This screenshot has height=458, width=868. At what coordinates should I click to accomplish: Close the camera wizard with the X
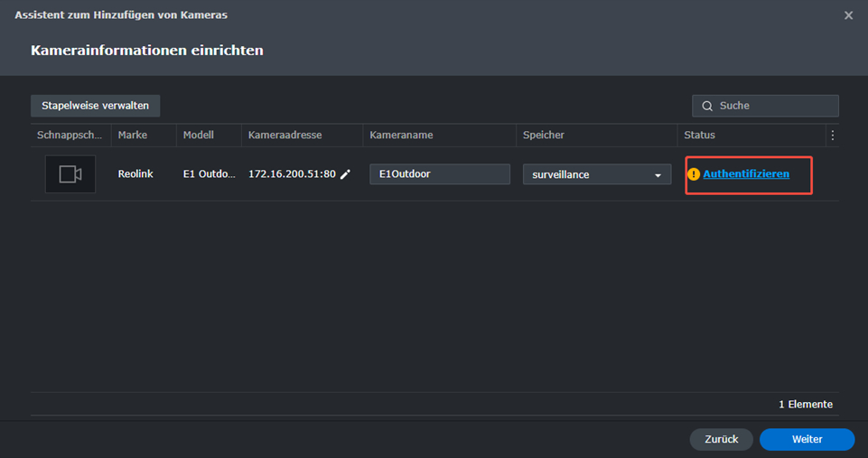[x=849, y=15]
